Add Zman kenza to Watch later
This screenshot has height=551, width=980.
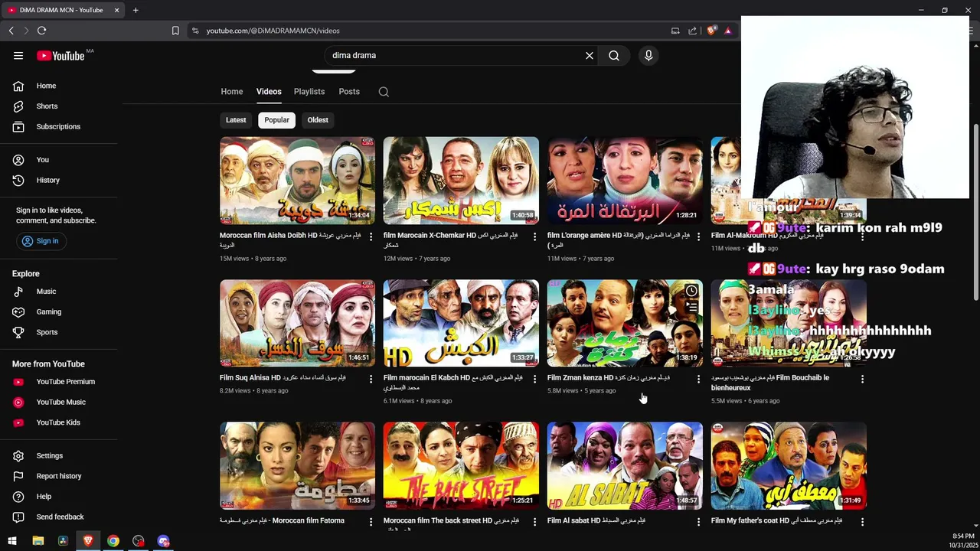[691, 291]
